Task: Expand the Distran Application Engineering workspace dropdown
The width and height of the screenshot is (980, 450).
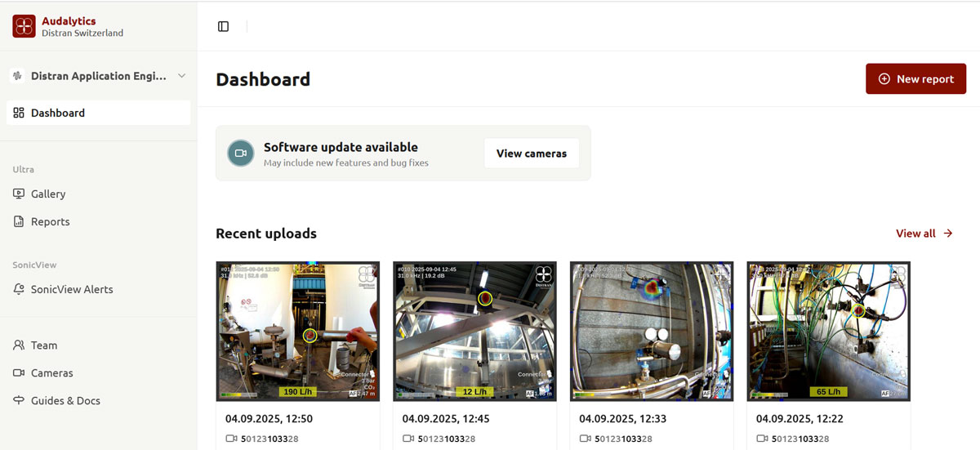Action: coord(181,76)
